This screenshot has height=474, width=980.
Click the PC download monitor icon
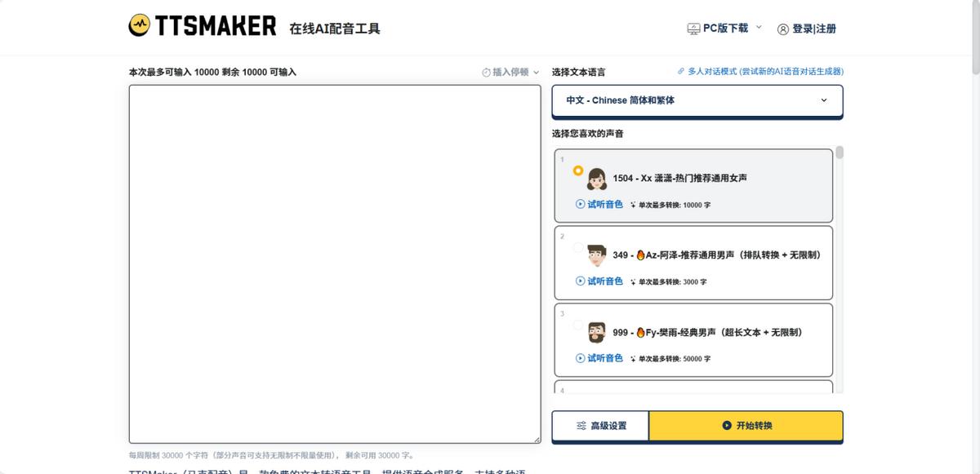tap(693, 29)
